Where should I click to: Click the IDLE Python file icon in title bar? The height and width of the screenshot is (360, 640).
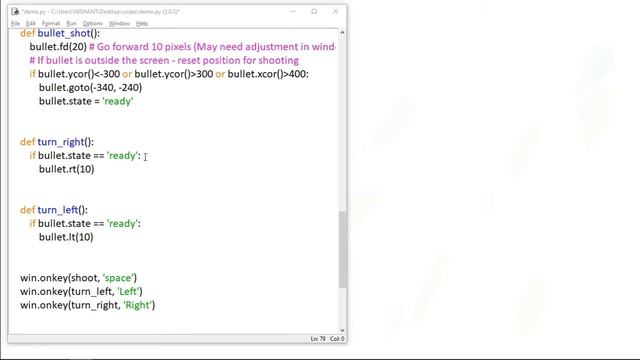pos(15,11)
